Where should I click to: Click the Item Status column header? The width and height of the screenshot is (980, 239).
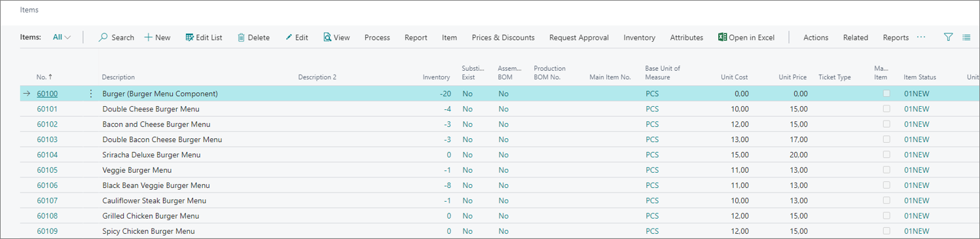point(920,77)
